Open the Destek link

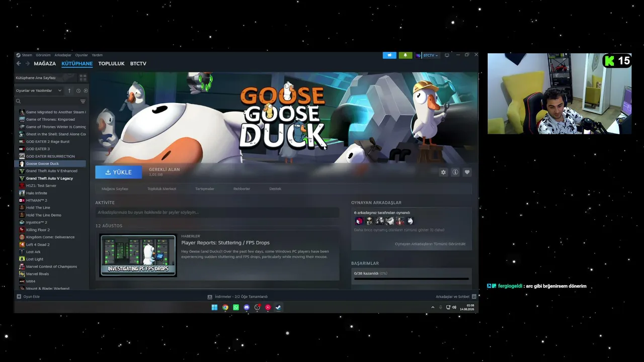coord(275,189)
